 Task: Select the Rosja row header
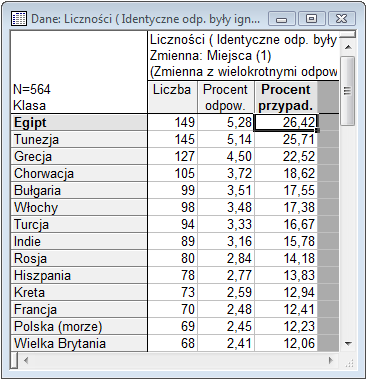click(x=79, y=259)
